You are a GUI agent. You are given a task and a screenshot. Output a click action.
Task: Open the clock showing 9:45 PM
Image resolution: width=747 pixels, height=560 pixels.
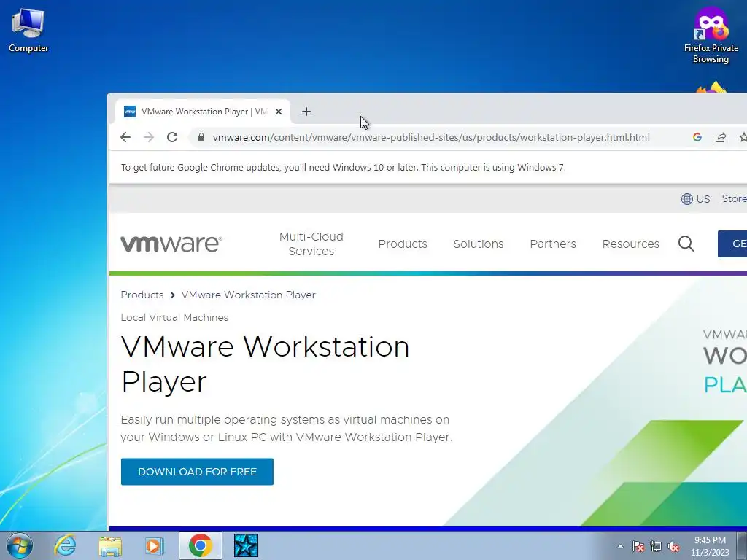710,546
